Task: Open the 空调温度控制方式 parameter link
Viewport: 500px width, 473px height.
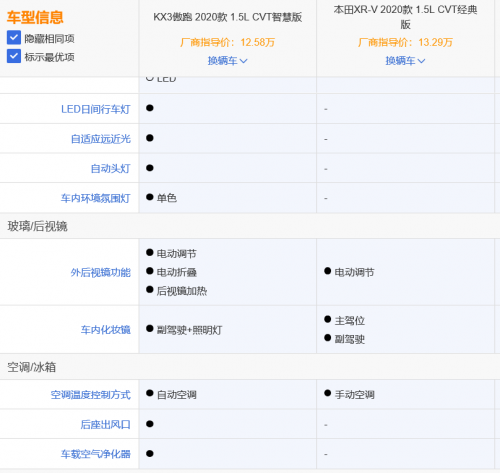Action: (x=91, y=395)
